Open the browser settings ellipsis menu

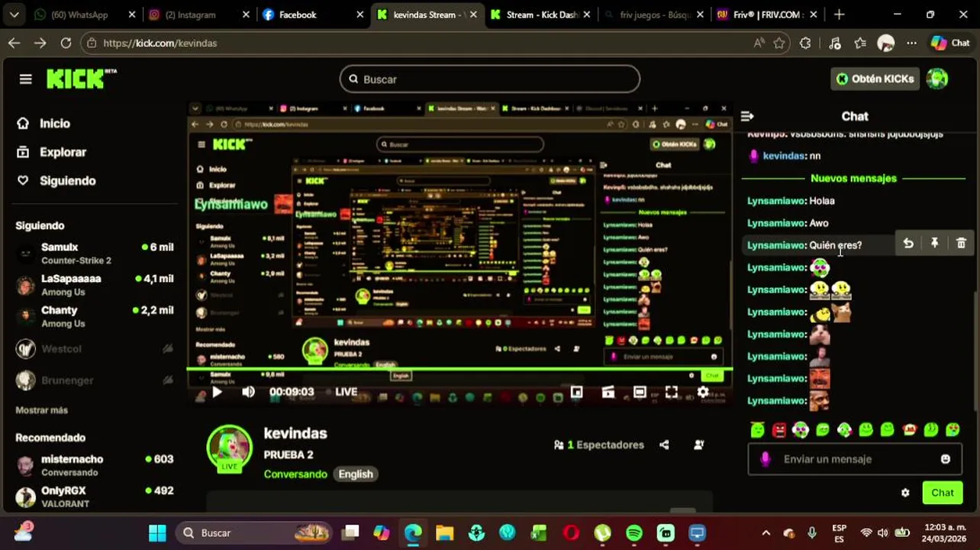coord(911,44)
